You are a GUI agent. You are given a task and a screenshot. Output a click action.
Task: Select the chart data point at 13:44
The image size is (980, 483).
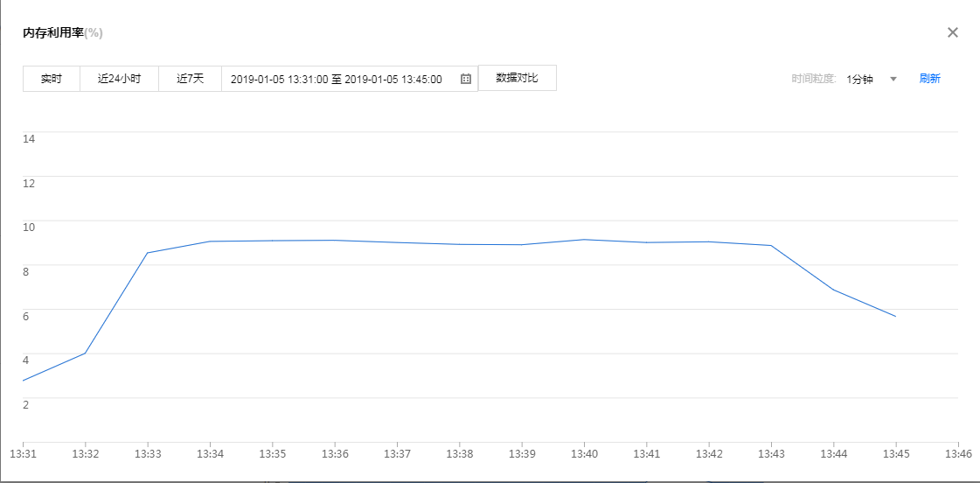point(833,290)
